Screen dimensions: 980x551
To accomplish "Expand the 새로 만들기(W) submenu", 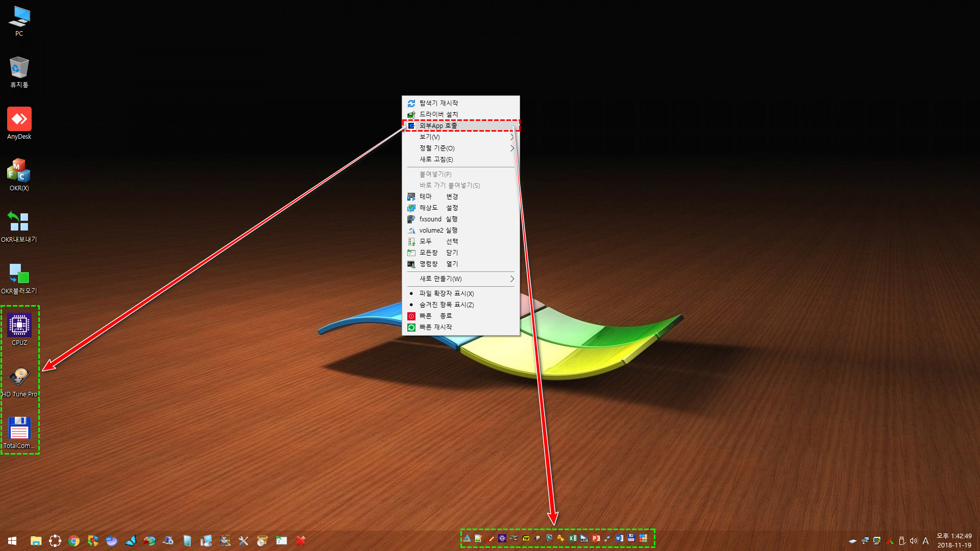I will point(461,279).
